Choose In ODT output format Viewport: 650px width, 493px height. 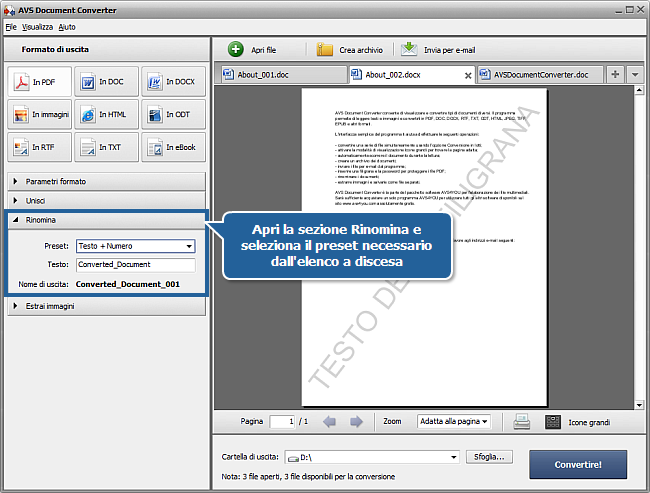pyautogui.click(x=173, y=114)
